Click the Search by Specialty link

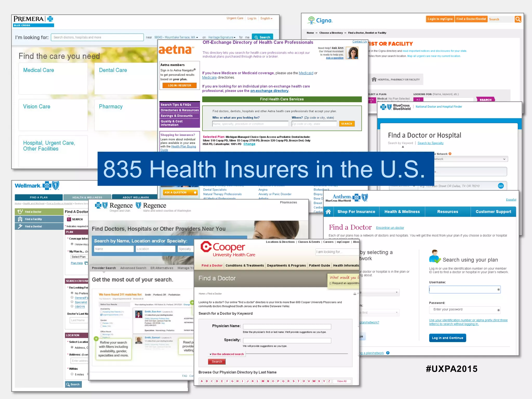[x=430, y=143]
